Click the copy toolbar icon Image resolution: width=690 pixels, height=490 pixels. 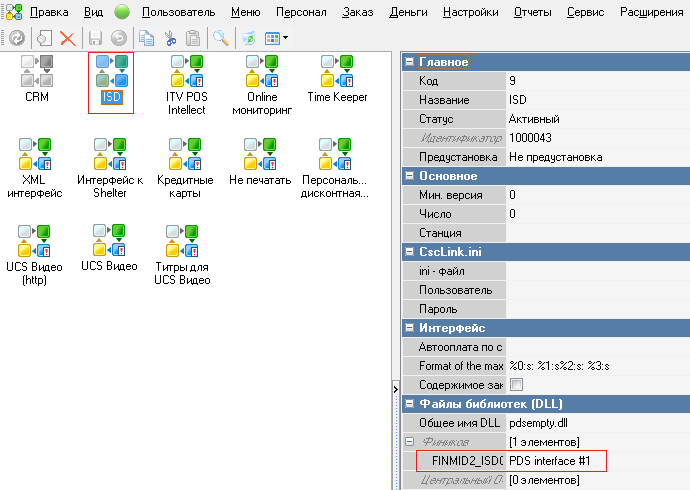coord(147,38)
